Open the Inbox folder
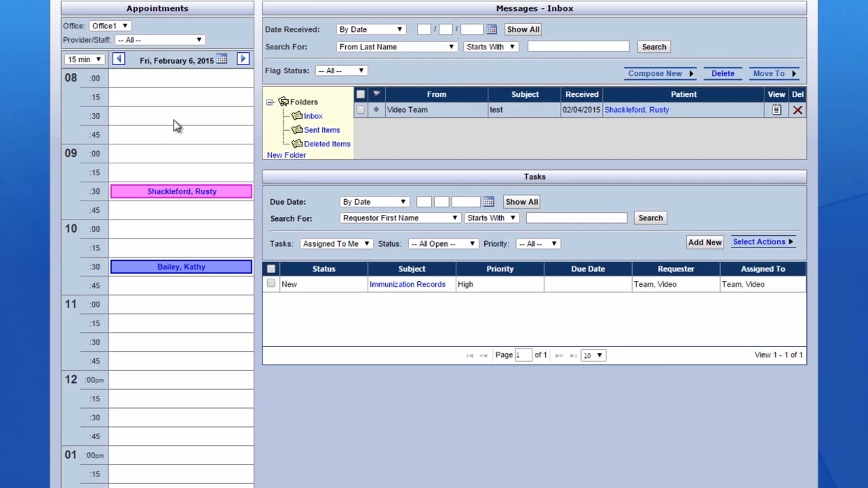This screenshot has width=868, height=488. point(313,116)
